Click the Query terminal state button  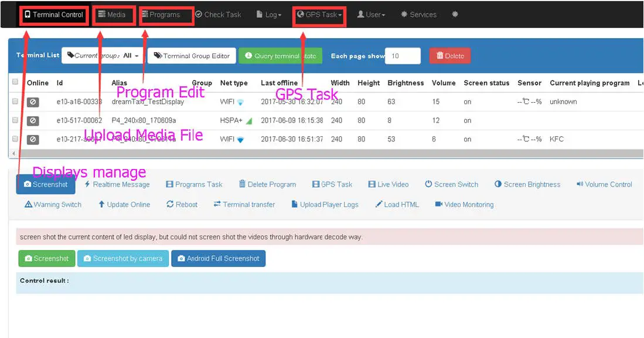tap(281, 56)
